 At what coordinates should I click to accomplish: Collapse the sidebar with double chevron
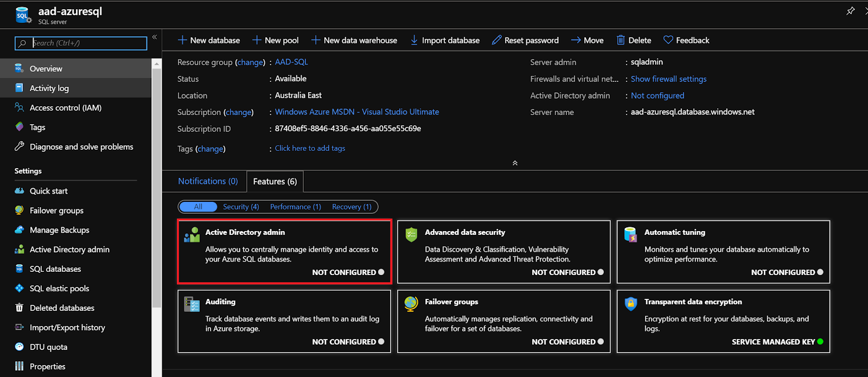click(155, 37)
